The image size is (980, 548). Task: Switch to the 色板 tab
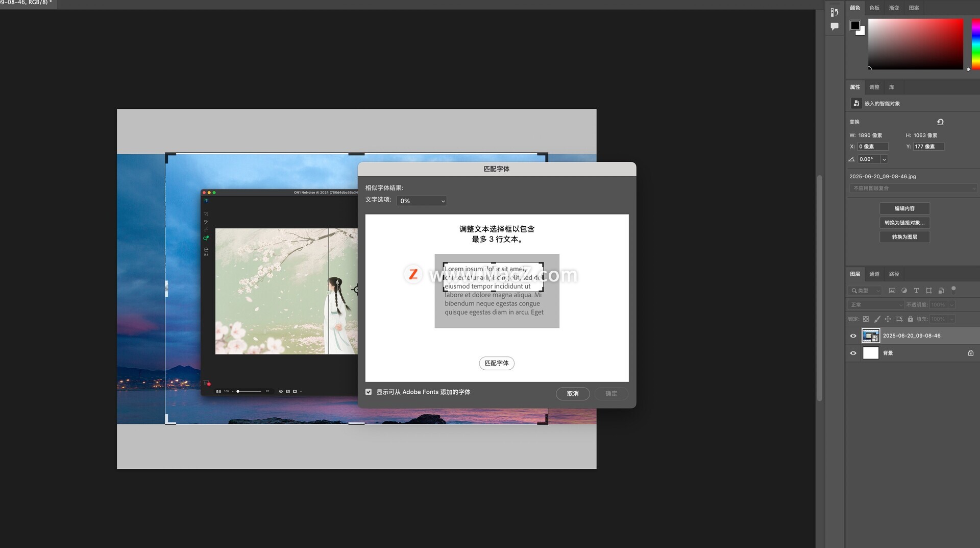pos(874,8)
